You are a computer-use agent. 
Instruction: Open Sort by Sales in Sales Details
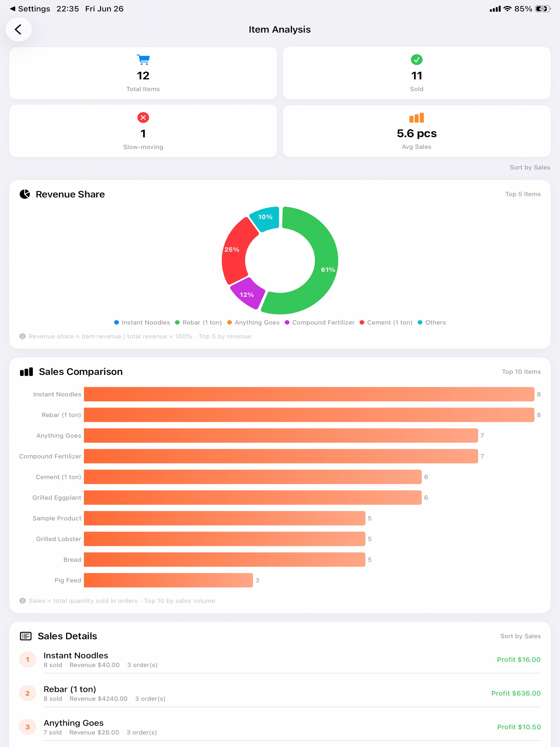pos(520,636)
